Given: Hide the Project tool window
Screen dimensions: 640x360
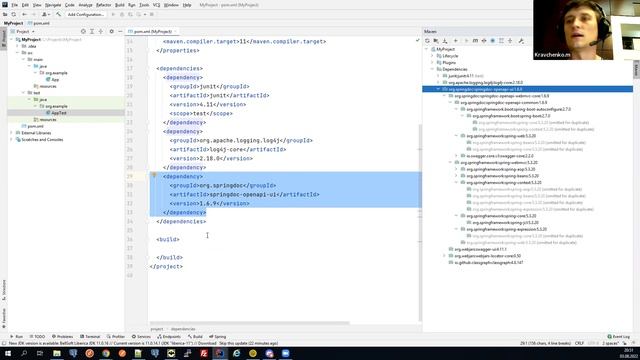Looking at the screenshot, I should pyautogui.click(x=120, y=31).
